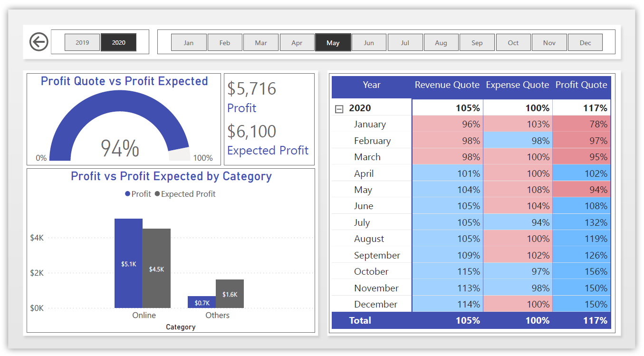Select the Jan month filter
The width and height of the screenshot is (644, 356).
click(x=189, y=42)
